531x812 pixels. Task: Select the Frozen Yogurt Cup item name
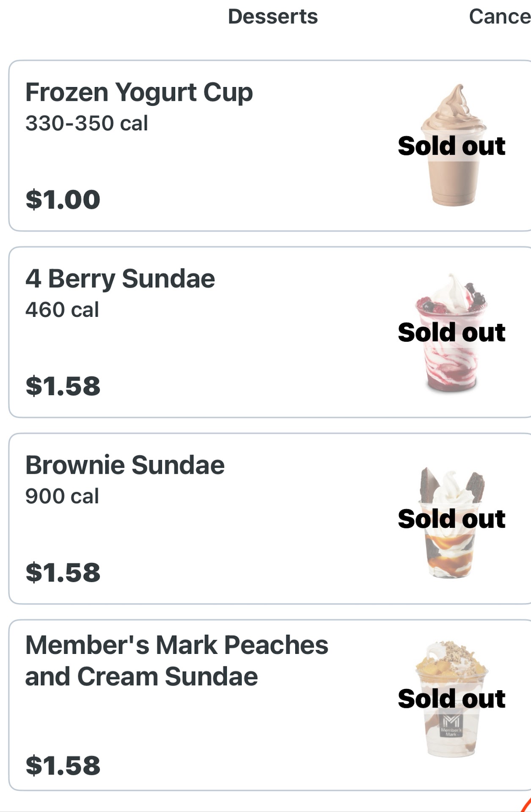(x=139, y=93)
